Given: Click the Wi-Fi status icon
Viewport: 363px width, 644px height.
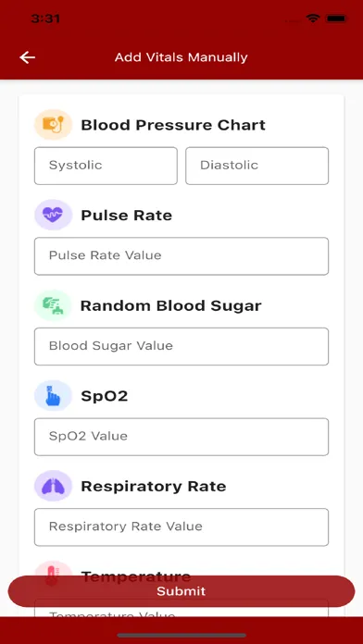Looking at the screenshot, I should [313, 19].
